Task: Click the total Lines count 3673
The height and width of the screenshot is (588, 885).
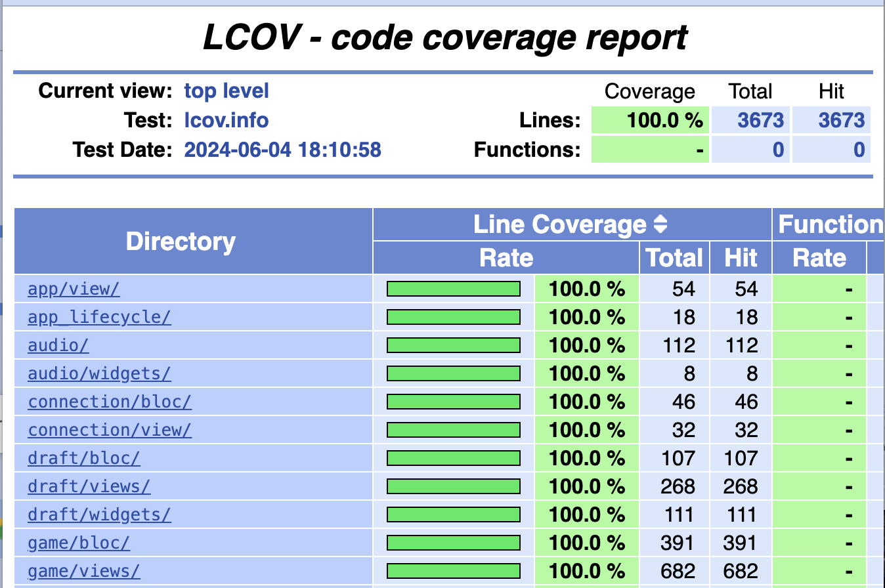Action: click(760, 121)
